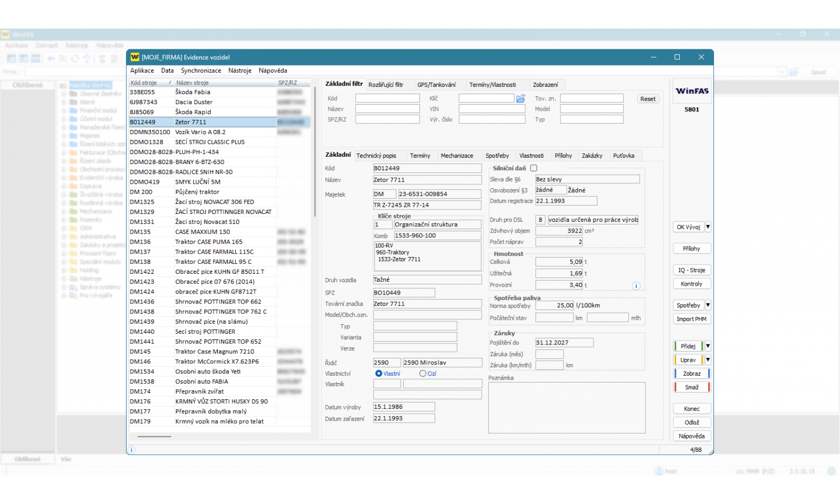This screenshot has height=504, width=840.
Task: Click the red Smaž button
Action: click(692, 387)
